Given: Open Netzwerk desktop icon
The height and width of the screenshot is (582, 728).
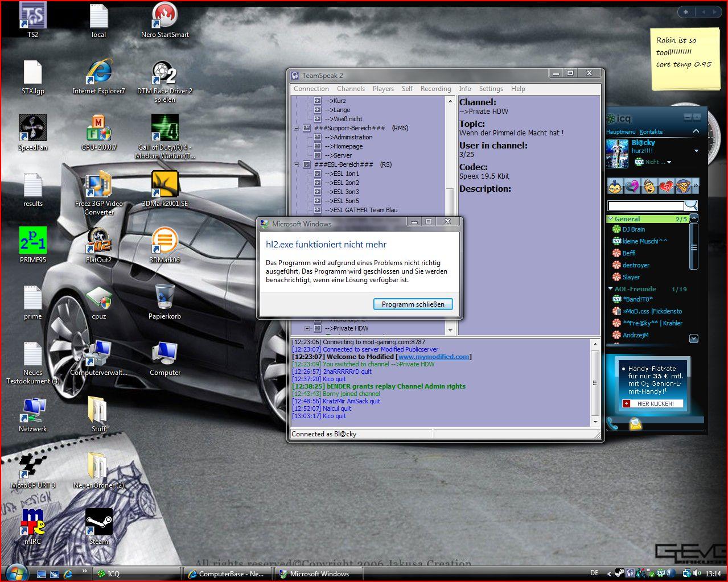Looking at the screenshot, I should [x=32, y=414].
